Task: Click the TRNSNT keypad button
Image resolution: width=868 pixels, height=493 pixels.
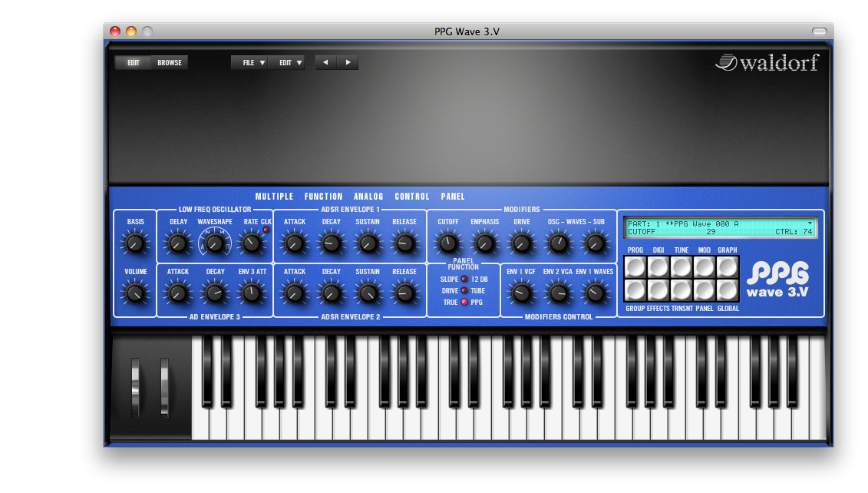Action: (x=681, y=290)
